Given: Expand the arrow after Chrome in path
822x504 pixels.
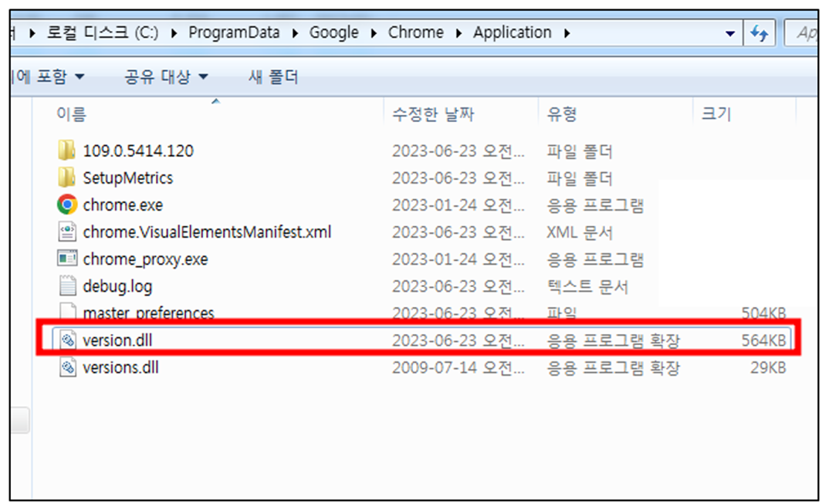Looking at the screenshot, I should [x=459, y=33].
